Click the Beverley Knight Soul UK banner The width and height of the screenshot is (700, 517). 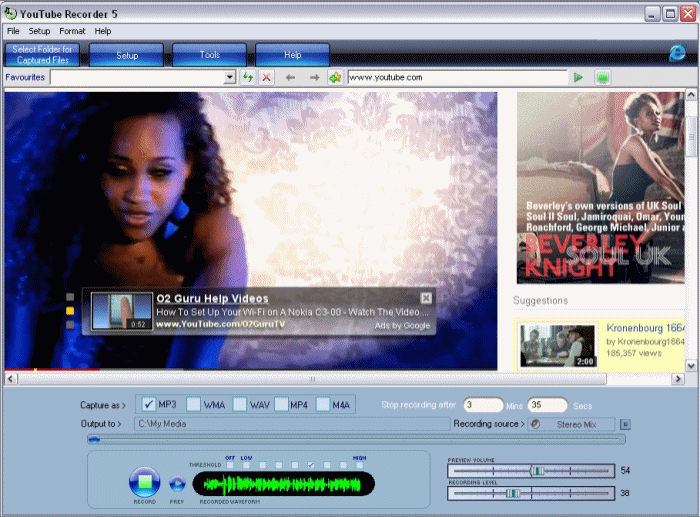tap(600, 188)
